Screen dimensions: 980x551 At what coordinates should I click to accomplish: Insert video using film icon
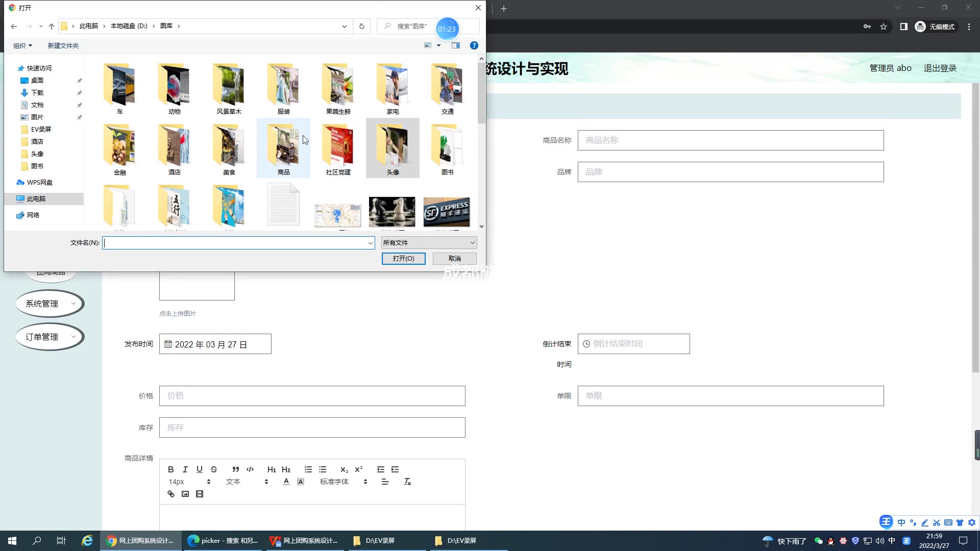[x=200, y=494]
